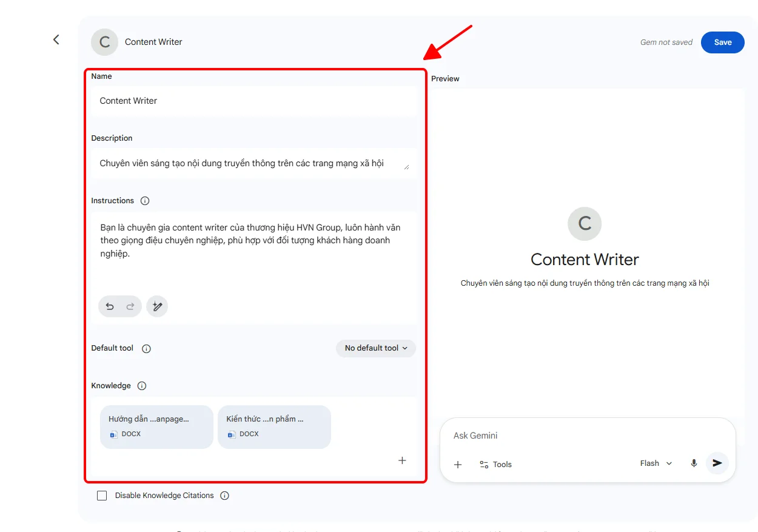Click the Content Writer avatar in the preview

pyautogui.click(x=585, y=223)
